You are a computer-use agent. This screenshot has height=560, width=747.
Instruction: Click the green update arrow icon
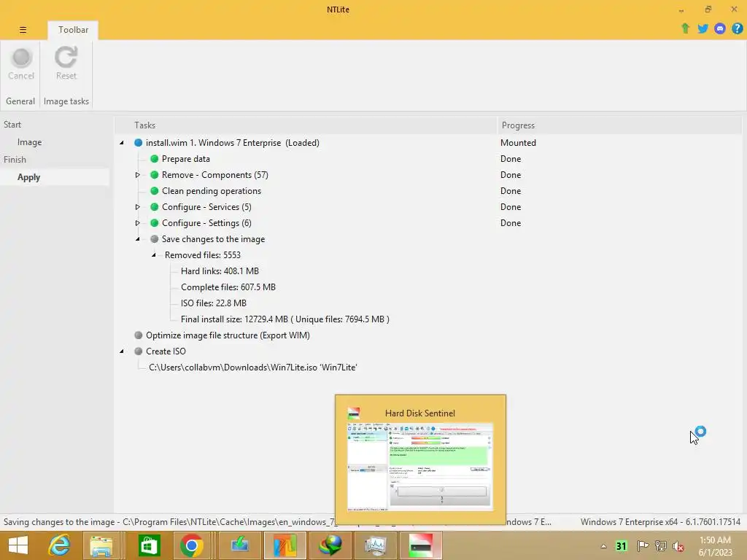tap(685, 28)
